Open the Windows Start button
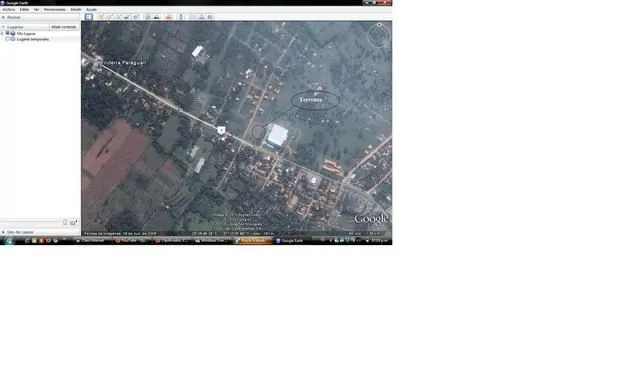This screenshot has width=640, height=383. [x=9, y=240]
